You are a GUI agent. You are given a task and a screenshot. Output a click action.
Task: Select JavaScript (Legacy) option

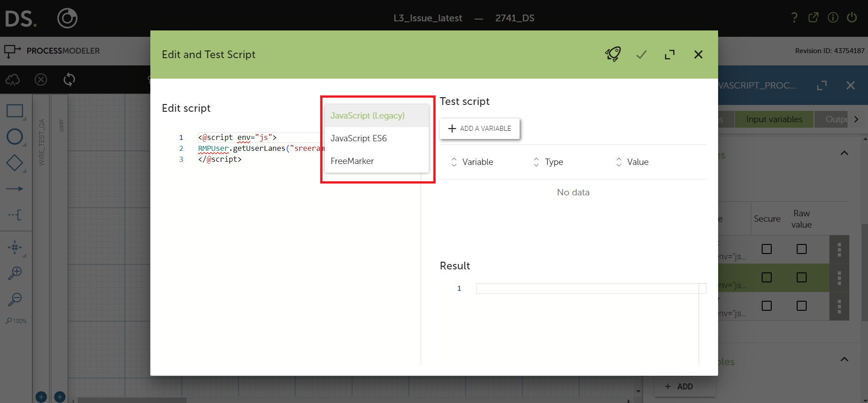click(377, 116)
